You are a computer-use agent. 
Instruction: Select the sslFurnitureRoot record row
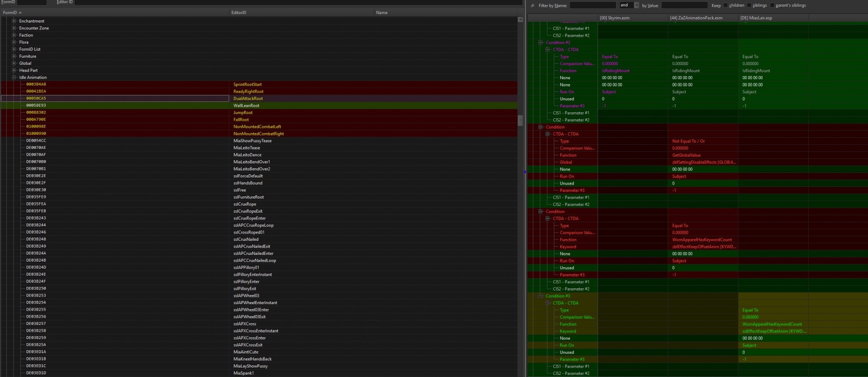[259, 197]
